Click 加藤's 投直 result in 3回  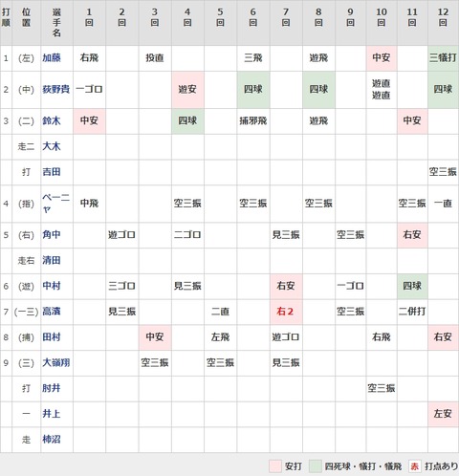(x=155, y=57)
